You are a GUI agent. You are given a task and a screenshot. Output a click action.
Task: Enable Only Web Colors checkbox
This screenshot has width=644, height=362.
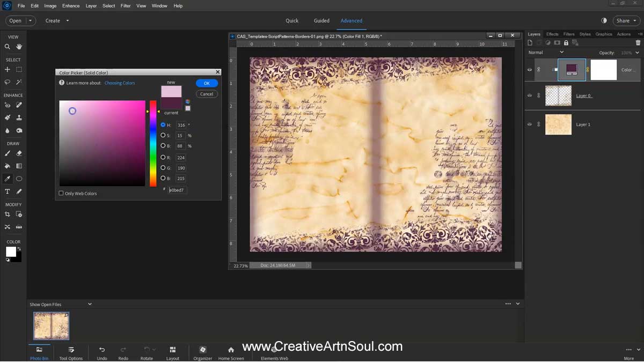click(x=61, y=193)
